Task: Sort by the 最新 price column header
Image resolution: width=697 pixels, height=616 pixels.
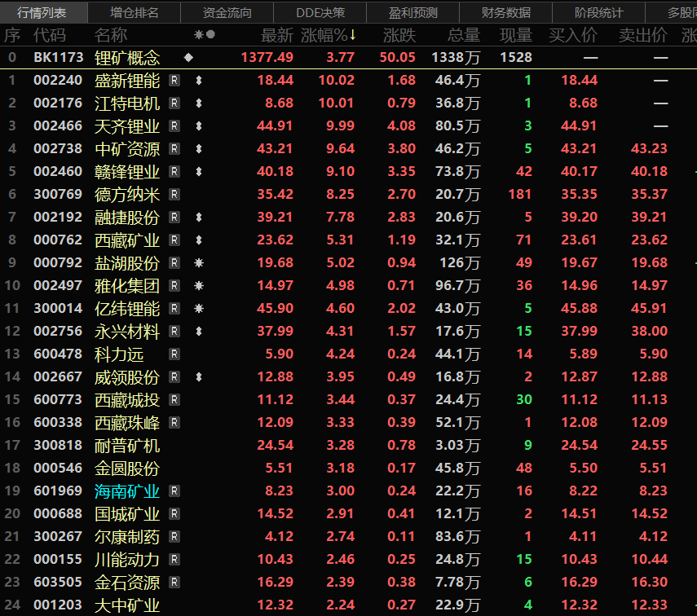Action: pyautogui.click(x=276, y=35)
